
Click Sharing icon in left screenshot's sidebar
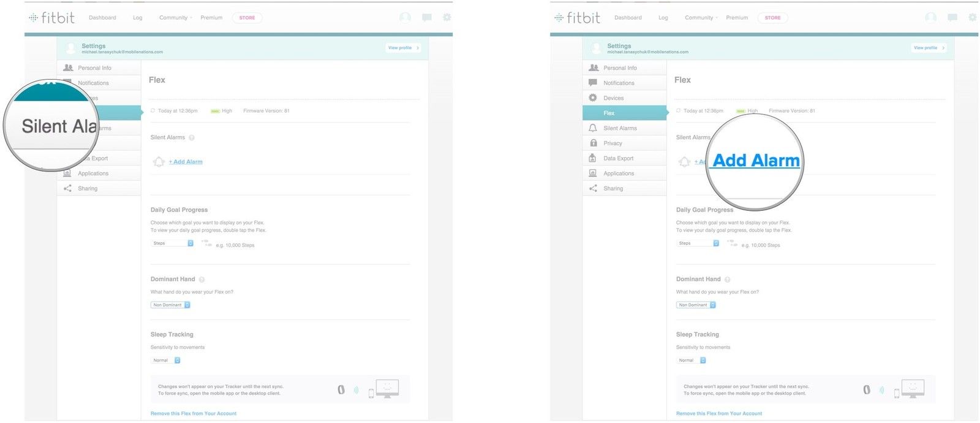(x=67, y=188)
